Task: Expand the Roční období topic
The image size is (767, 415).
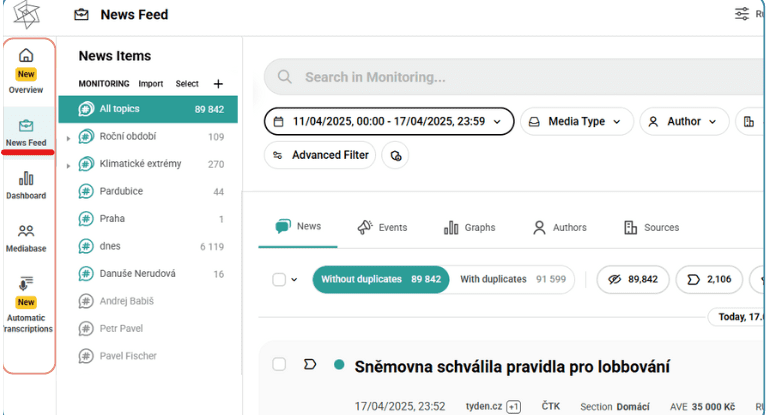Action: [68, 137]
